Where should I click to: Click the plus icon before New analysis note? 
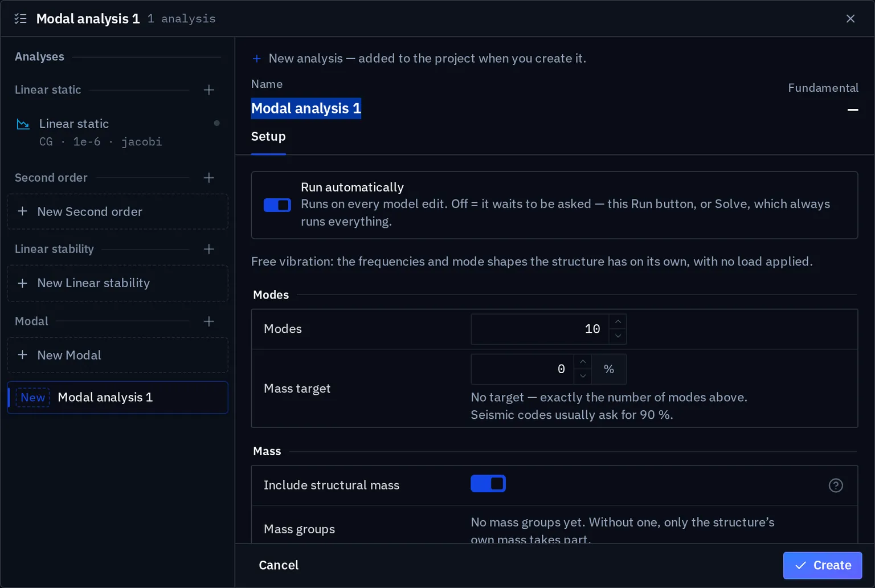(x=257, y=59)
